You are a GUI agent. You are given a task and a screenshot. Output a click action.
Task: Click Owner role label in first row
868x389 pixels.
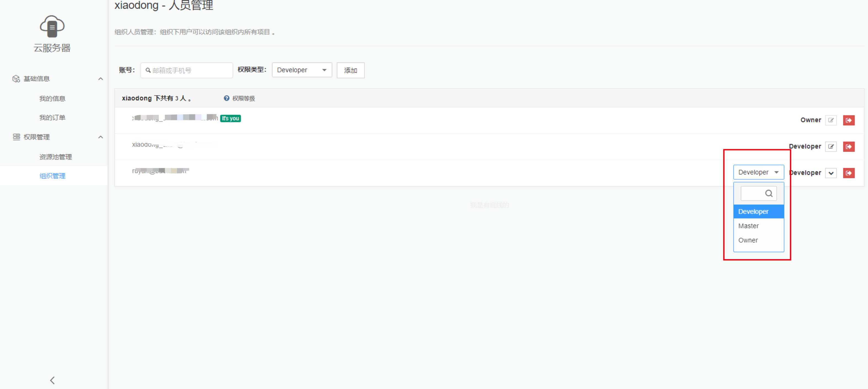click(811, 120)
